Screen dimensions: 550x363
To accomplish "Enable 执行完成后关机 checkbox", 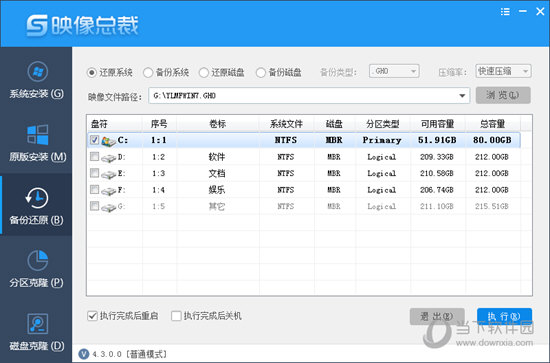I will click(x=176, y=316).
